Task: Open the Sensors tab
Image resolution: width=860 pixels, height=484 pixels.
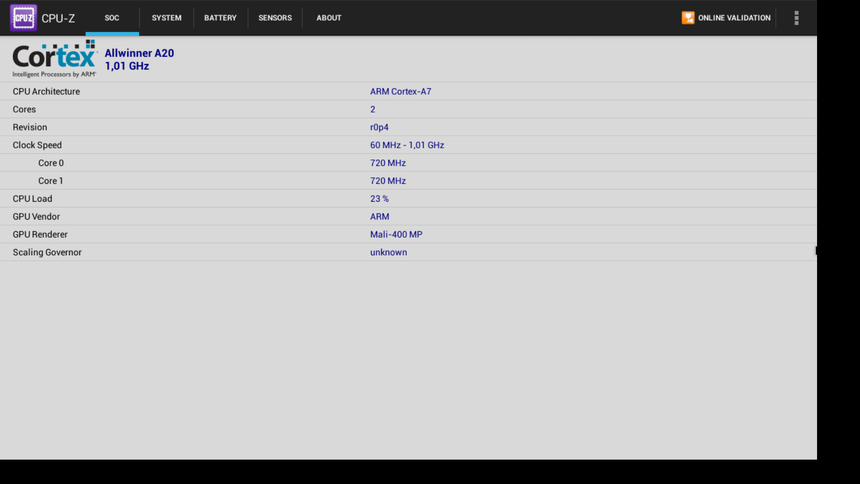Action: [275, 18]
